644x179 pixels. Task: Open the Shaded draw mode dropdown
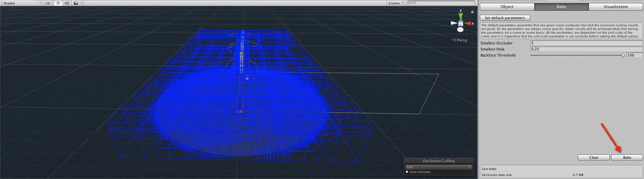[x=22, y=3]
